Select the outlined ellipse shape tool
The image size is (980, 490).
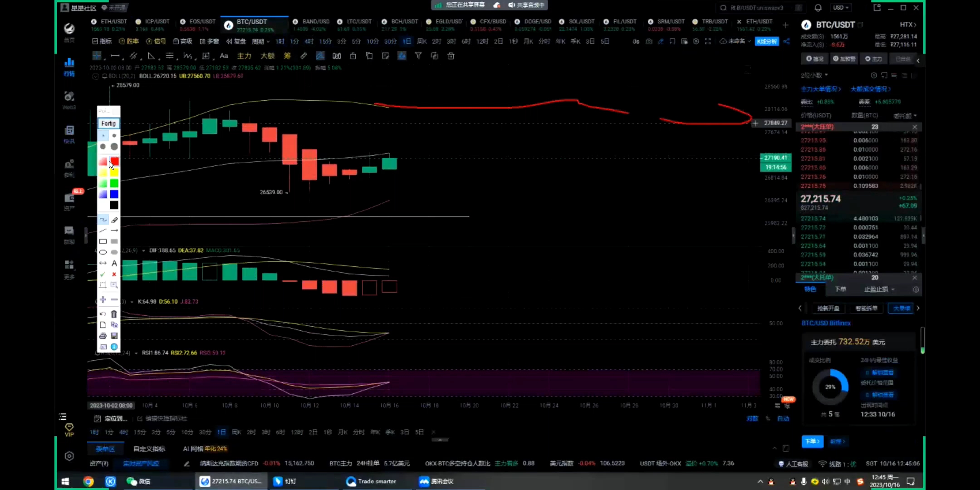103,252
